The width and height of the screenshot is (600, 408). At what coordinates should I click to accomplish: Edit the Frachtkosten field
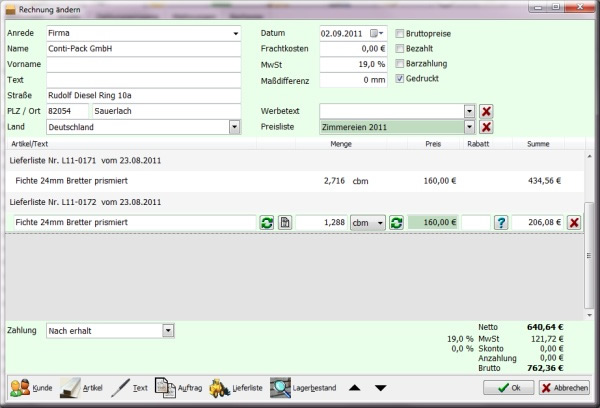pyautogui.click(x=353, y=49)
